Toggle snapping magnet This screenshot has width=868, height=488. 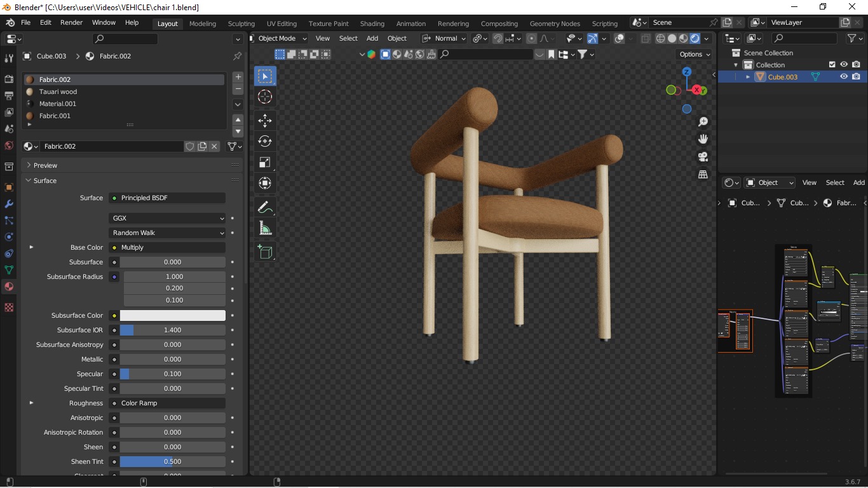pos(498,39)
